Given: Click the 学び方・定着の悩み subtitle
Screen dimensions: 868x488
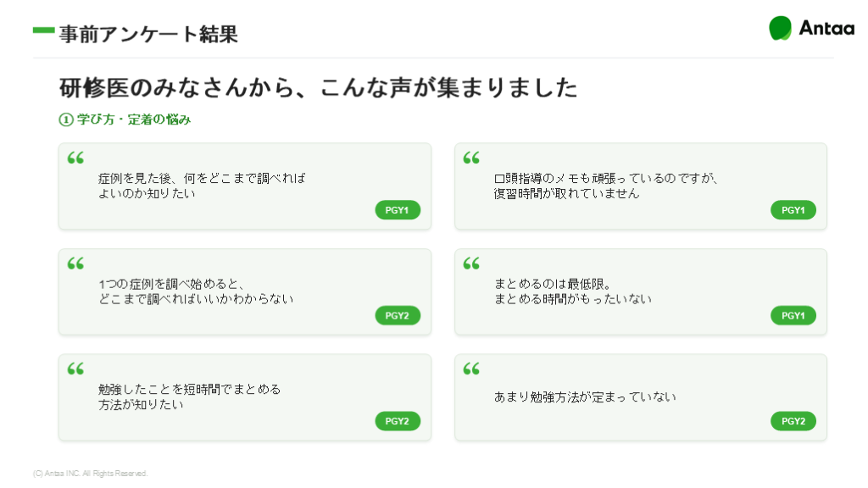Looking at the screenshot, I should (134, 119).
